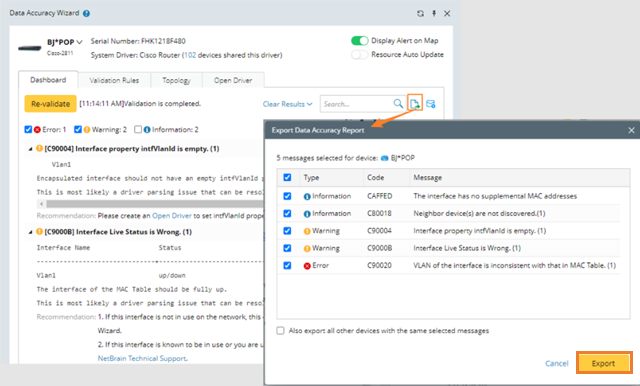Click the C90020 code cell
The image size is (640, 386).
pyautogui.click(x=379, y=266)
